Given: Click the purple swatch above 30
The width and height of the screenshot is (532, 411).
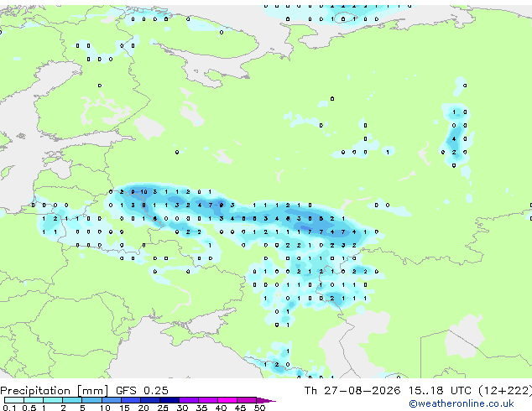Looking at the screenshot, I should pos(189,400).
